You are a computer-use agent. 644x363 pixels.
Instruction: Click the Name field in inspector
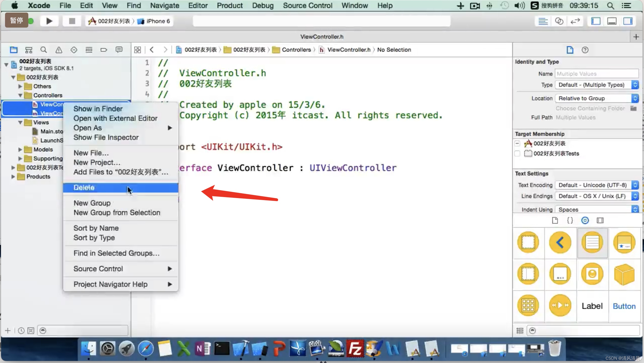point(597,74)
